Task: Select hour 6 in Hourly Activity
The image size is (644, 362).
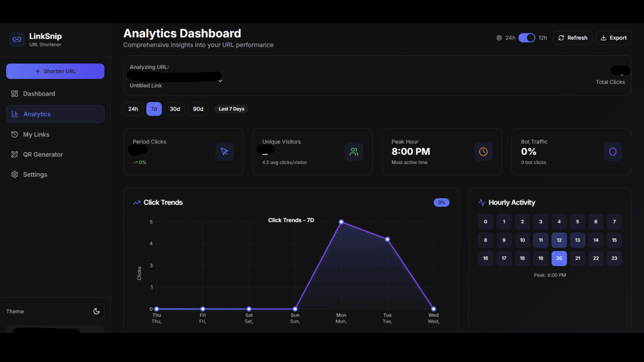Action: [x=596, y=222]
